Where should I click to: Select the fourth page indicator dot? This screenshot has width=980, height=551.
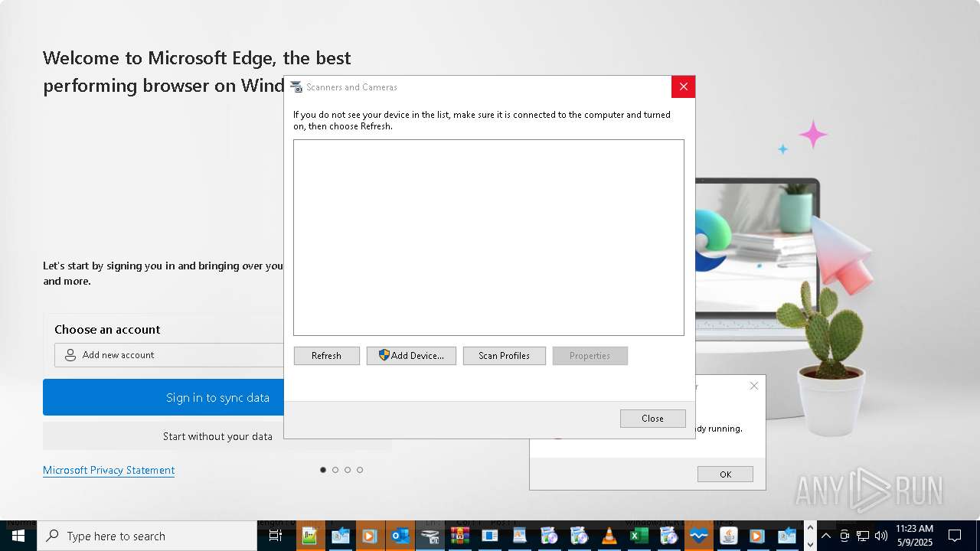(360, 470)
